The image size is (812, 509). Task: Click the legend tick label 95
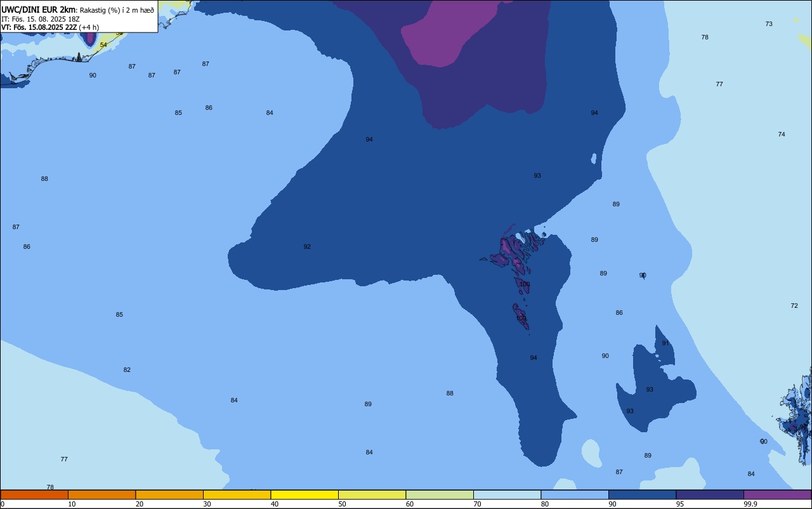680,504
